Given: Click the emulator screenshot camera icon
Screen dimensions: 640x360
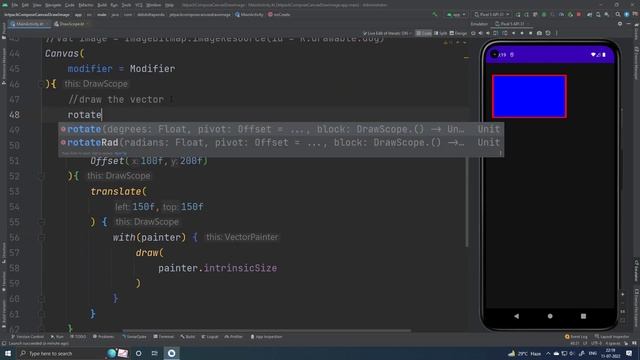Looking at the screenshot, I should (539, 33).
